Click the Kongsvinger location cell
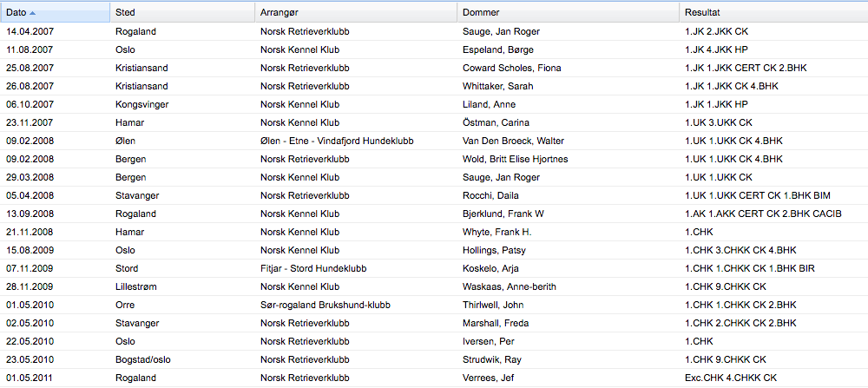This screenshot has width=868, height=388. 182,105
